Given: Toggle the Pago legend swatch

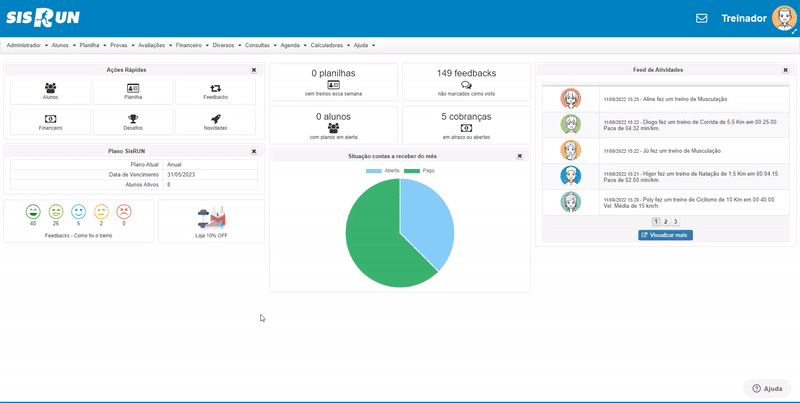Looking at the screenshot, I should click(x=412, y=171).
